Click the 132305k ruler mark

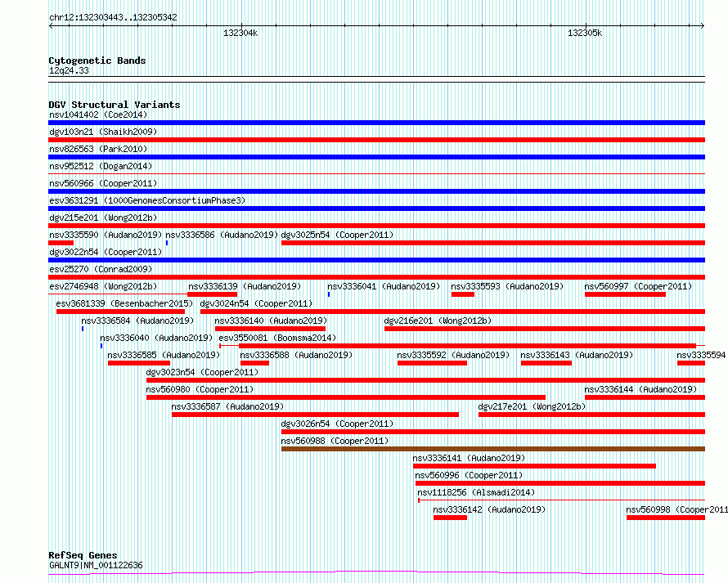(x=585, y=33)
